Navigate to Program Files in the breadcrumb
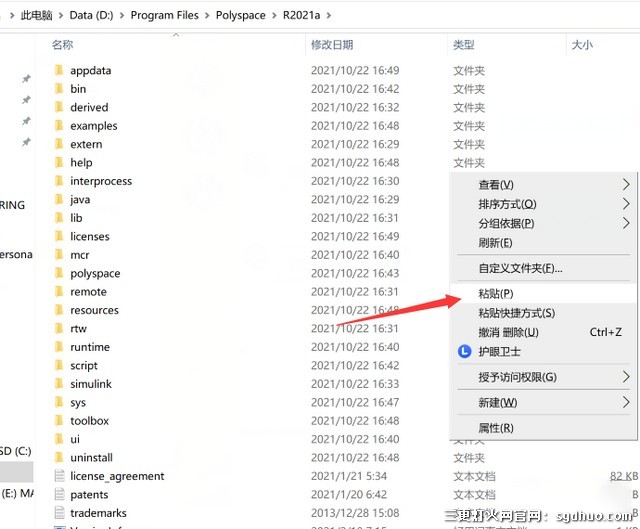 point(164,16)
